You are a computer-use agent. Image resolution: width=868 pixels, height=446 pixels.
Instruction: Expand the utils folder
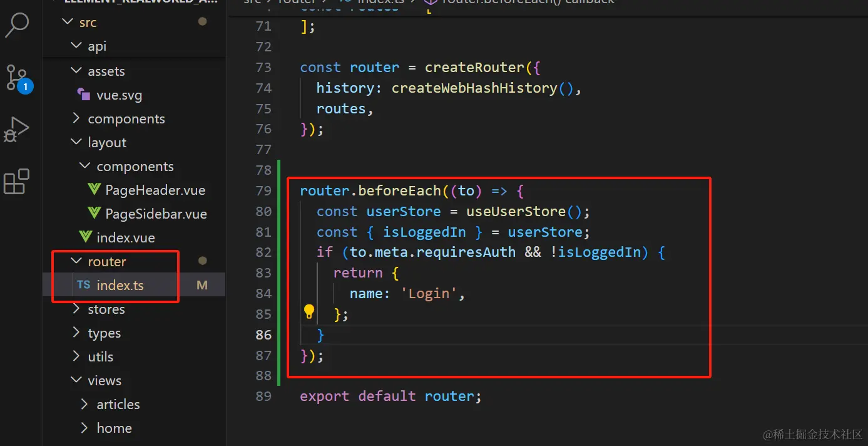click(x=76, y=356)
